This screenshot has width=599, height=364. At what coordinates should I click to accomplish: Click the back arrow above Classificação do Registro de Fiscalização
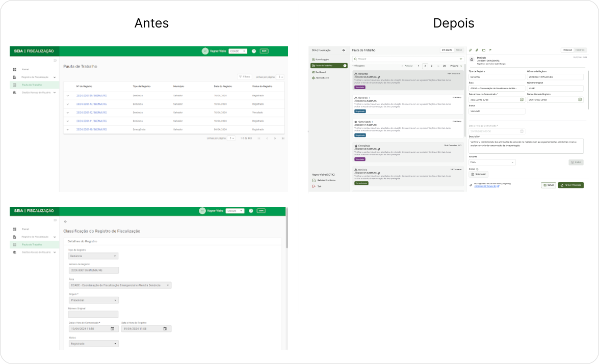(65, 222)
